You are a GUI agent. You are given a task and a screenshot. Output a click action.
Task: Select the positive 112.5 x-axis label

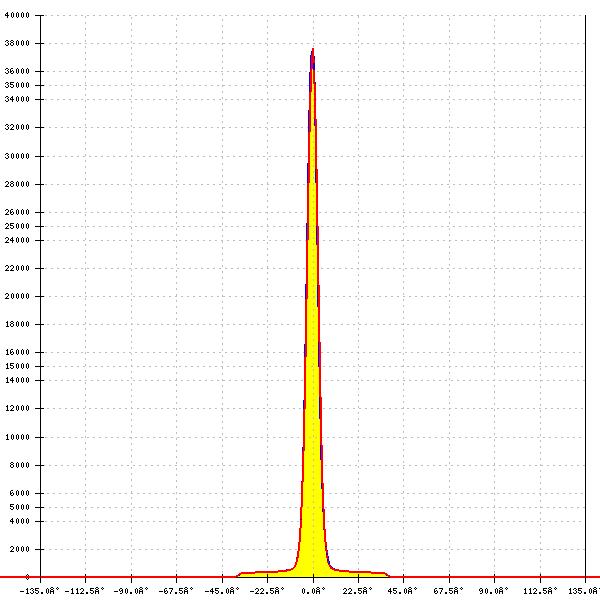(540, 591)
